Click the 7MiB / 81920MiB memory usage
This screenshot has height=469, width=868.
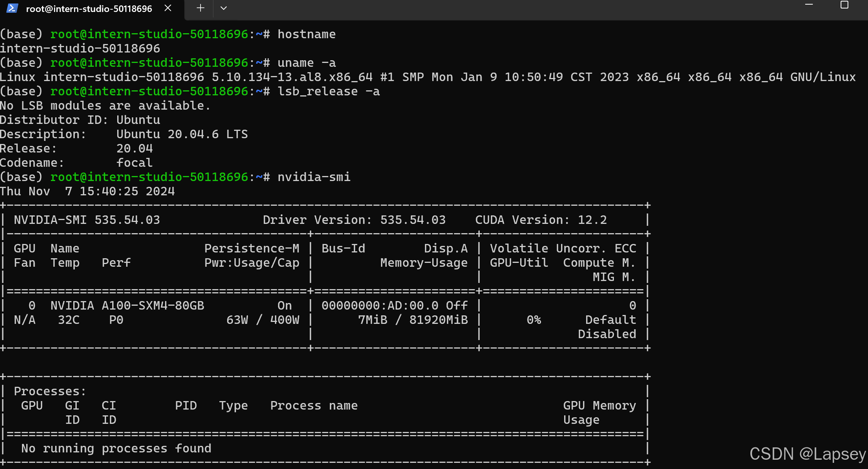(413, 320)
